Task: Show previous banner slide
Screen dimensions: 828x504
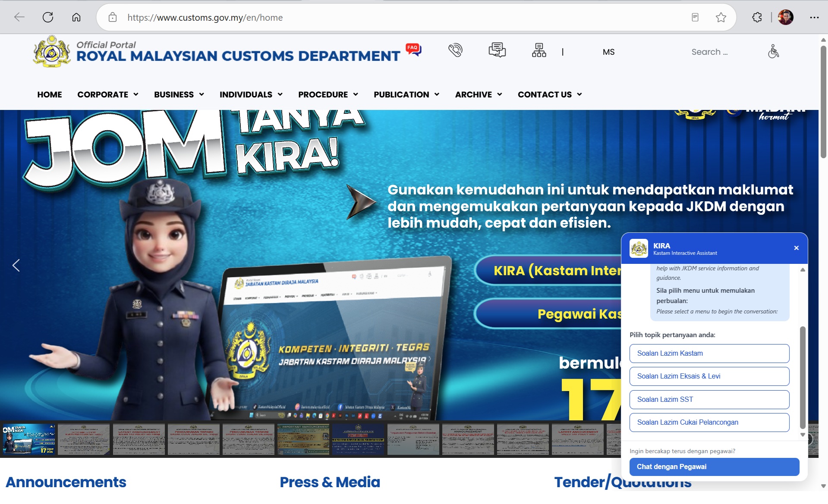Action: click(16, 266)
